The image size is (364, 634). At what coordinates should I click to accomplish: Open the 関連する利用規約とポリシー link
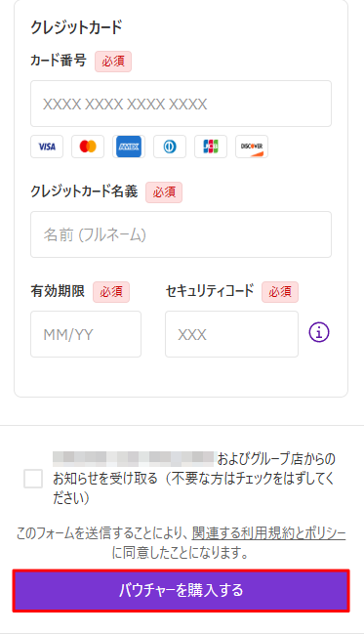click(x=269, y=533)
